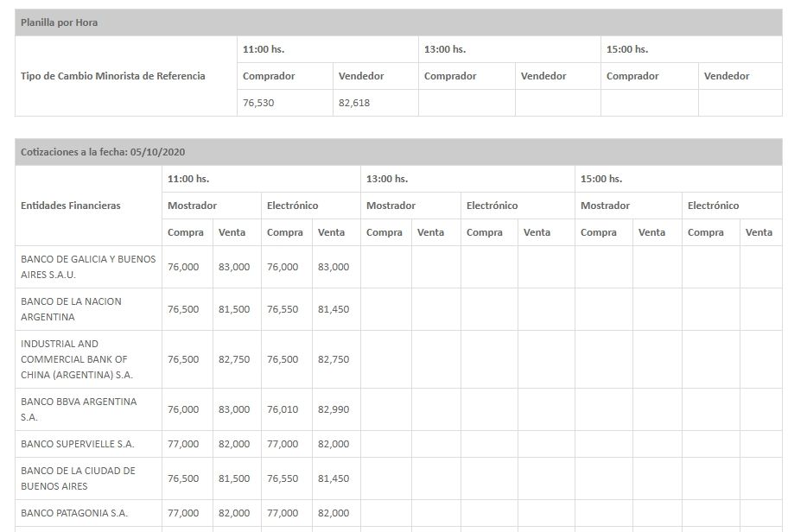788x532 pixels.
Task: Click the empty 13:00 hs. Comprador reference cell
Action: 467,103
